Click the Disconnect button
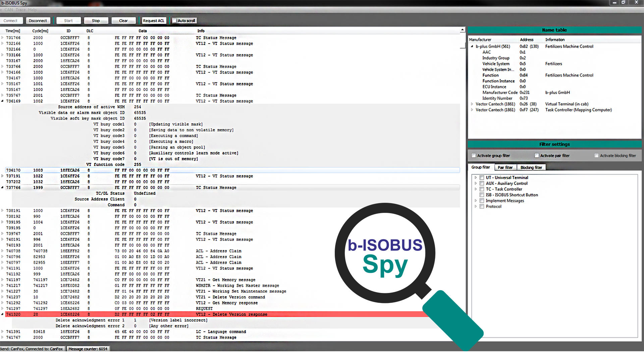This screenshot has width=644, height=362. click(38, 21)
